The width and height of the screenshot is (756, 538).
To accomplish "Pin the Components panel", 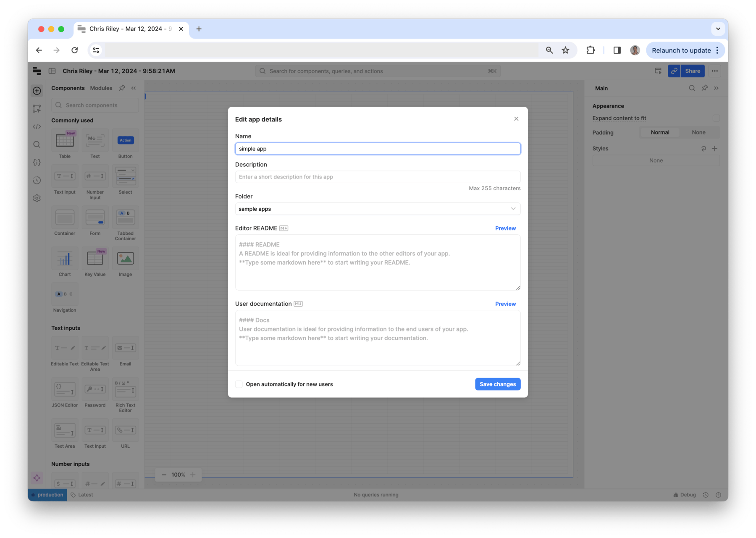I will click(122, 88).
